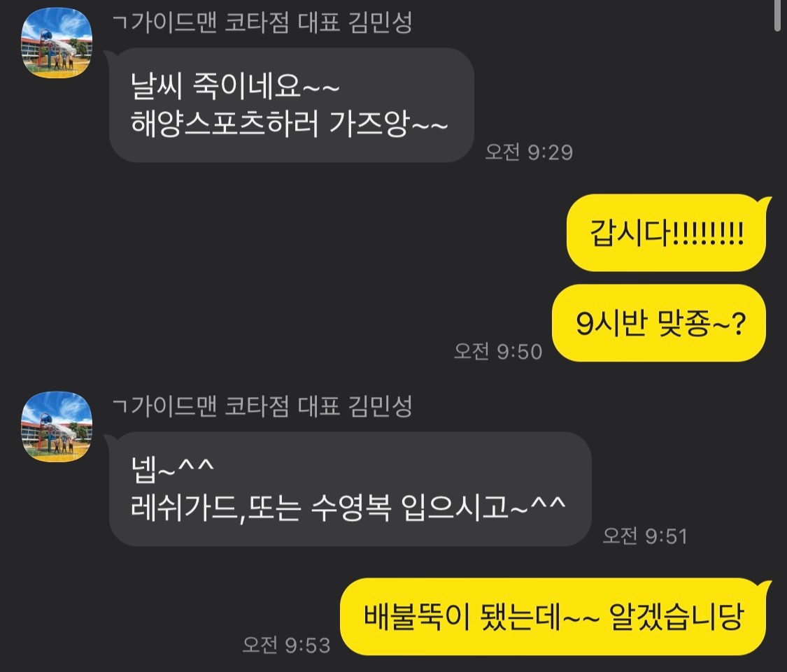Open the first 가이드맨 코타점 대표 김민성 sender name
The image size is (787, 672).
tap(262, 22)
